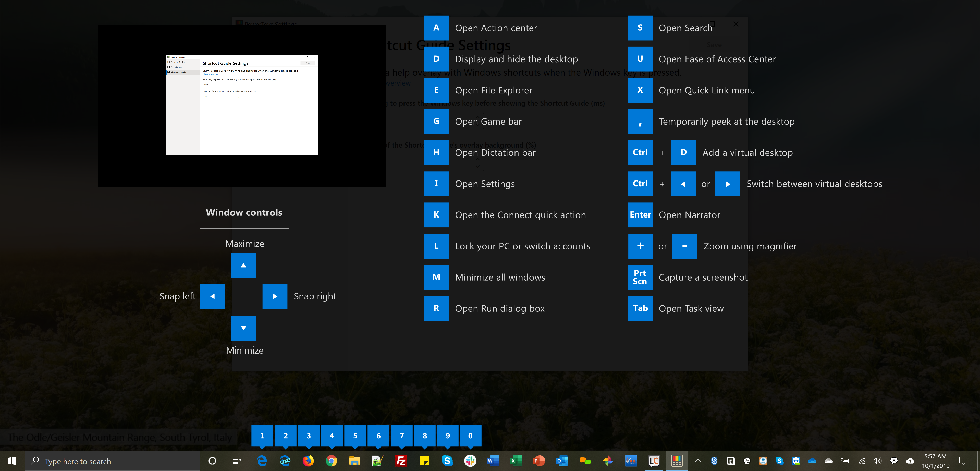
Task: Click the Snap right arrow tile
Action: [x=275, y=296]
